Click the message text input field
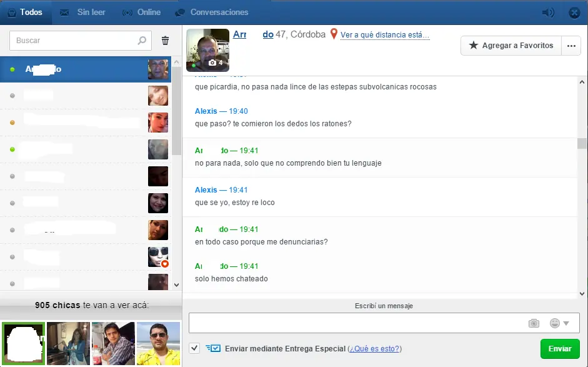The height and width of the screenshot is (367, 588). click(356, 323)
